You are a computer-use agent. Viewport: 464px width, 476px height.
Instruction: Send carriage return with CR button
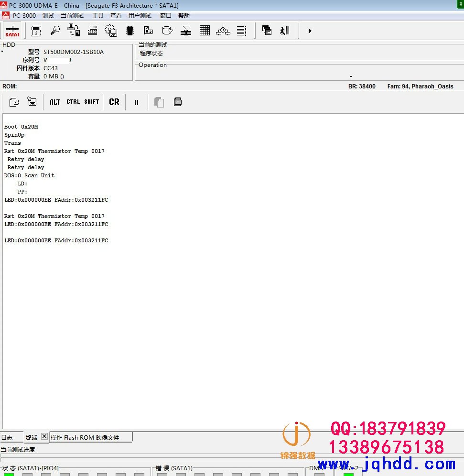click(114, 102)
